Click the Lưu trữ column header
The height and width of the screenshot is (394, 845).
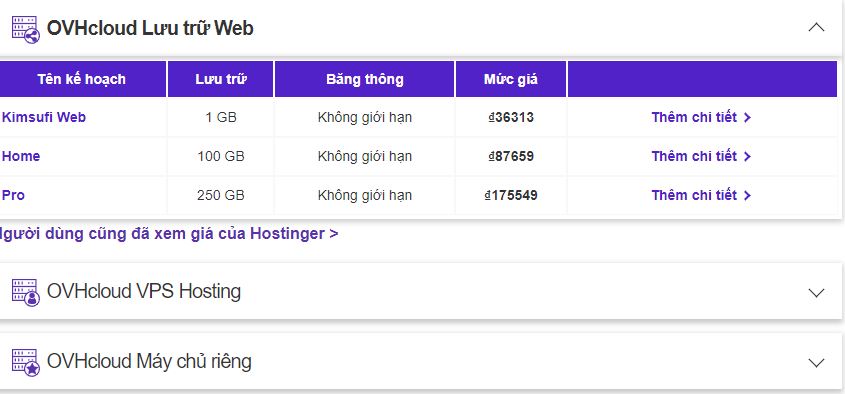pos(221,79)
